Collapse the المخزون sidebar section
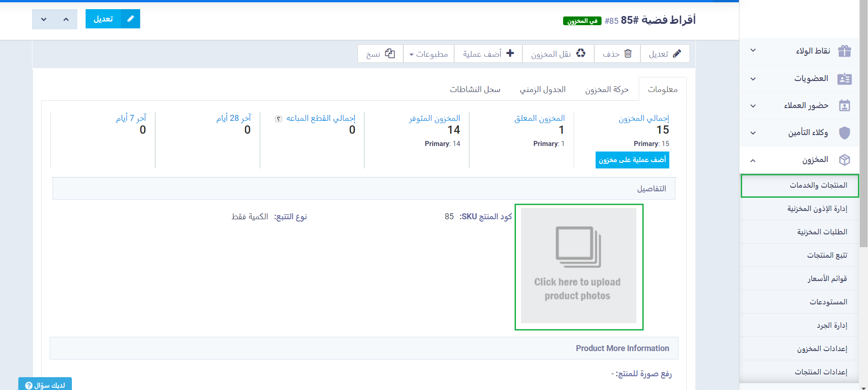 point(753,160)
